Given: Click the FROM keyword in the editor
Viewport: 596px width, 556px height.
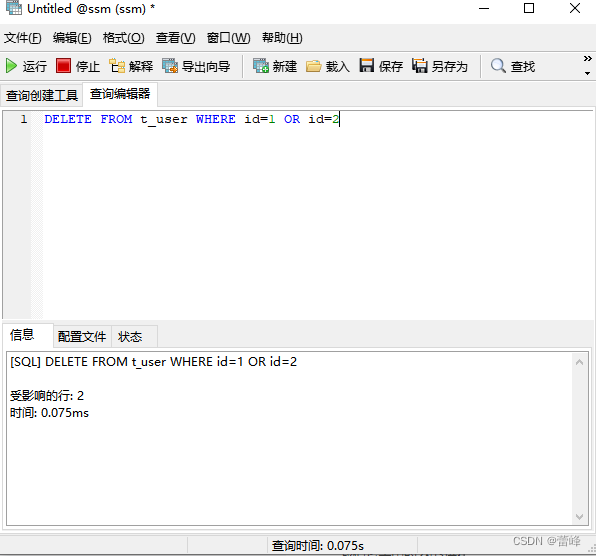Looking at the screenshot, I should 116,119.
